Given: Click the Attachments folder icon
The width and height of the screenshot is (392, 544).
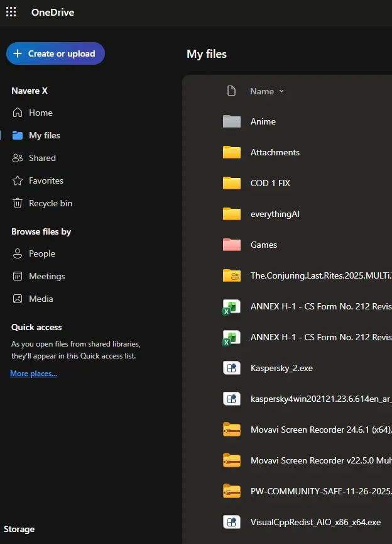Looking at the screenshot, I should coord(232,152).
